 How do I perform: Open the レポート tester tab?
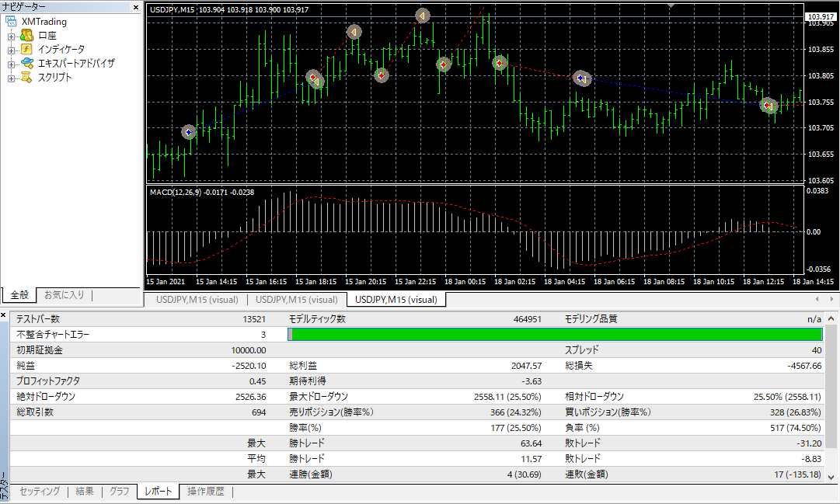tap(158, 491)
